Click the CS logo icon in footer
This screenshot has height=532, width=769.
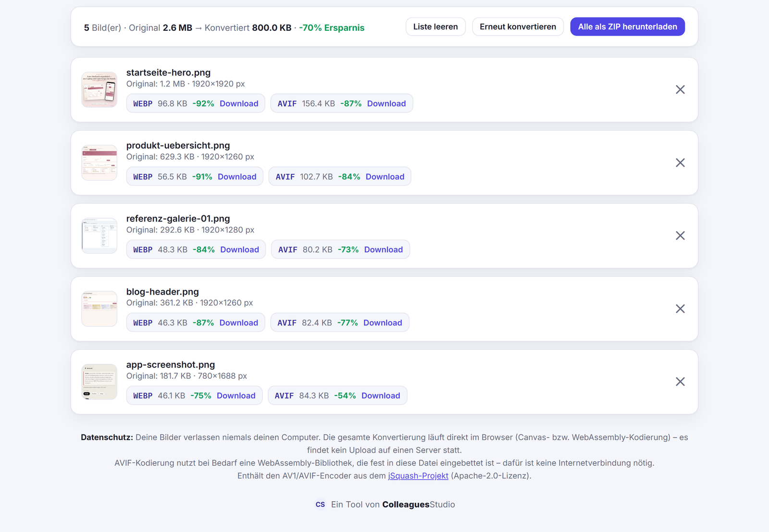[x=320, y=505]
